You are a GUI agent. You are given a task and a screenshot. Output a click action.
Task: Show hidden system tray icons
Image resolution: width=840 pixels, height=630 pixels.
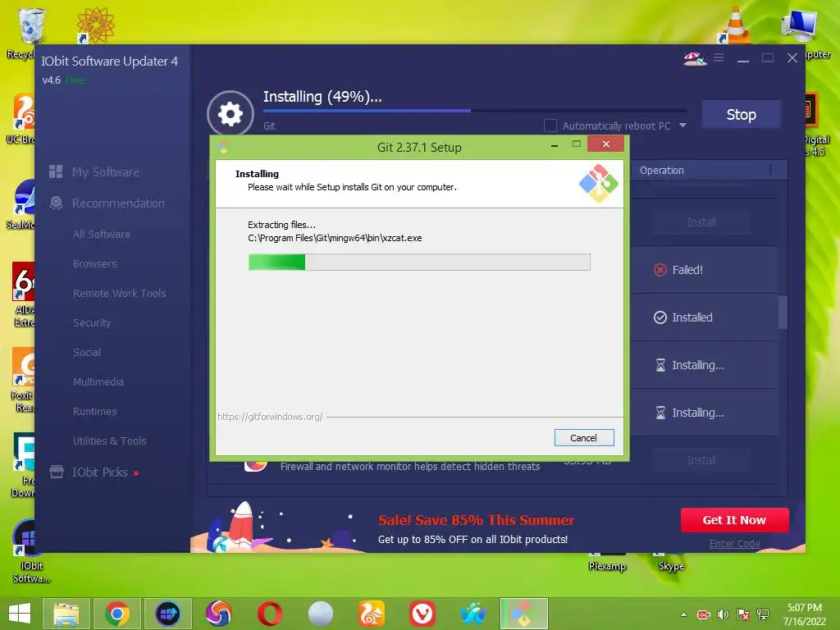point(683,614)
